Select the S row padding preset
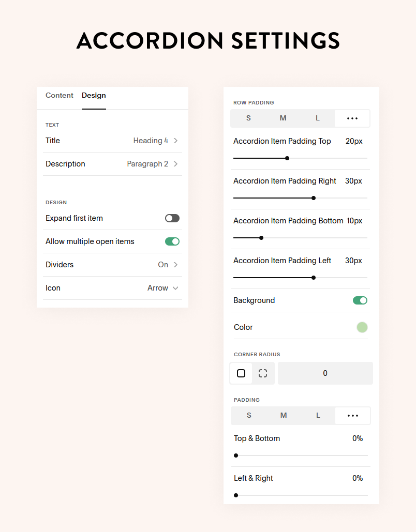Viewport: 416px width, 532px height. 248,118
